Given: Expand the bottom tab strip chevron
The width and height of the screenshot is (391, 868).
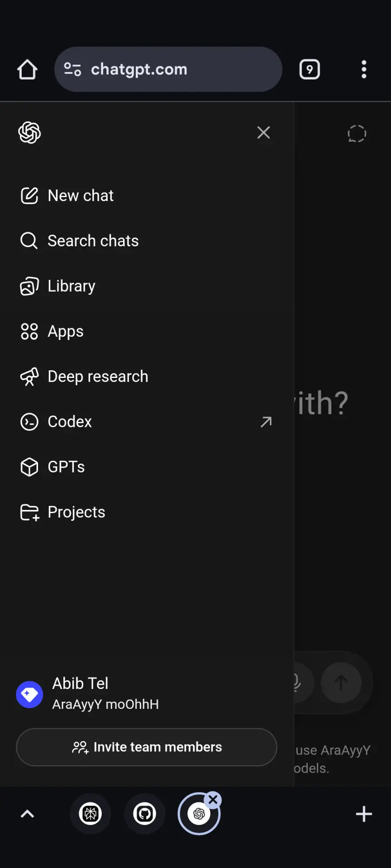Looking at the screenshot, I should 28,814.
